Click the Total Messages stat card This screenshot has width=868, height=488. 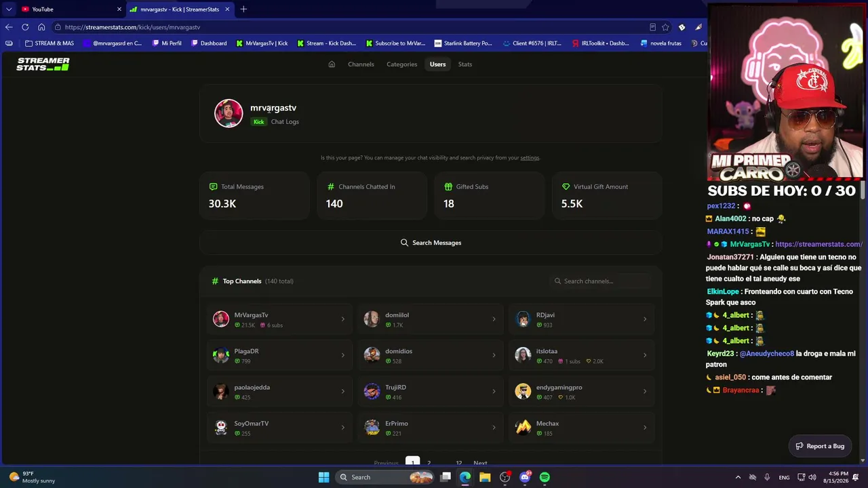coord(254,195)
